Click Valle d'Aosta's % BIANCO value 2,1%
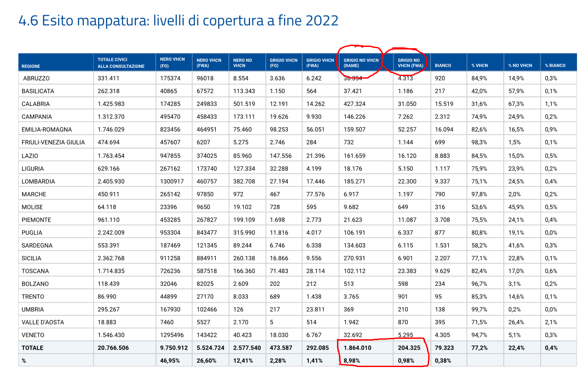 (x=551, y=322)
